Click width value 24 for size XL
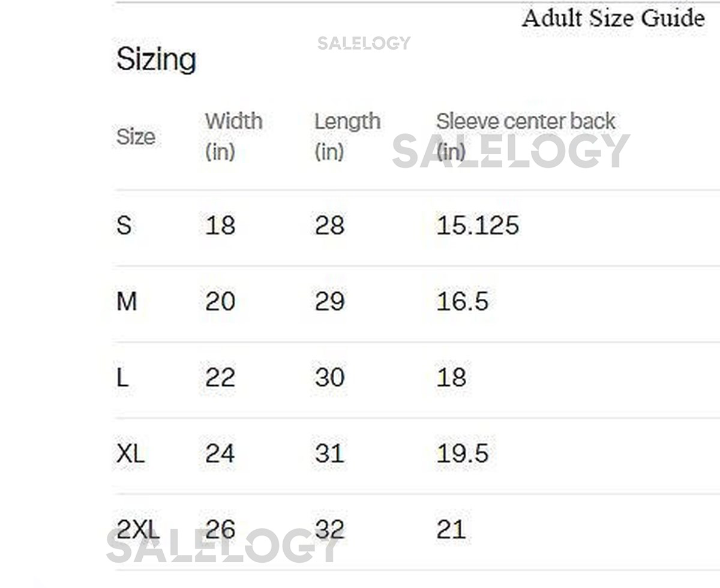 coord(220,454)
